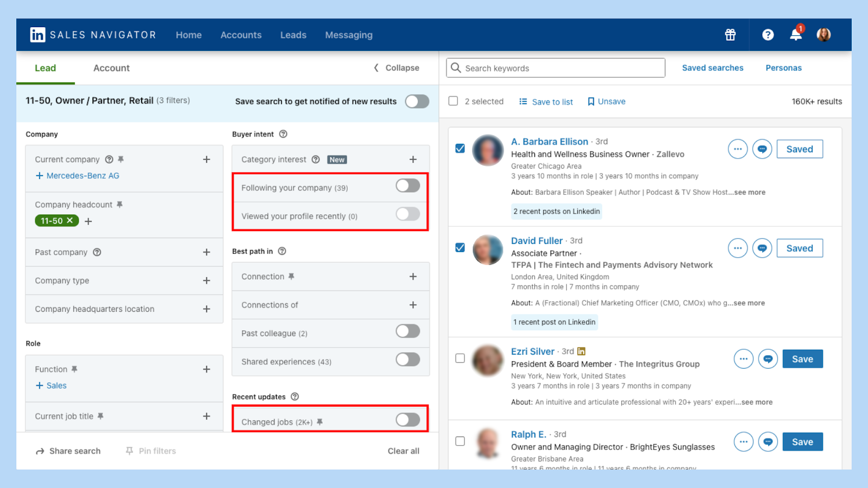868x488 pixels.
Task: Collapse the filter panel
Action: point(397,68)
